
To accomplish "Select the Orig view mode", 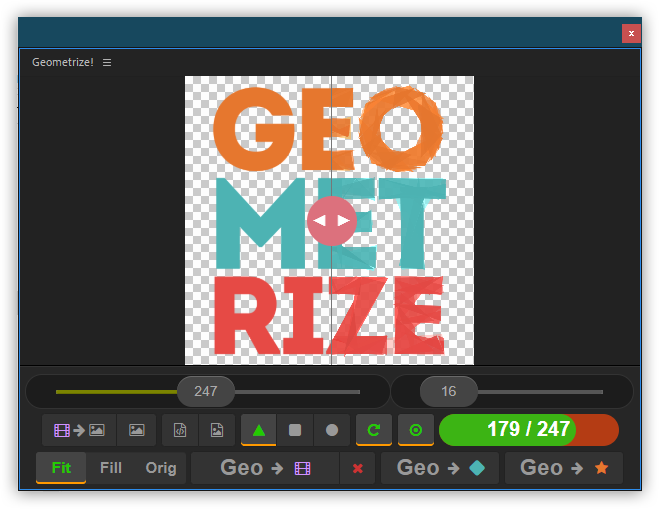I will pyautogui.click(x=161, y=468).
